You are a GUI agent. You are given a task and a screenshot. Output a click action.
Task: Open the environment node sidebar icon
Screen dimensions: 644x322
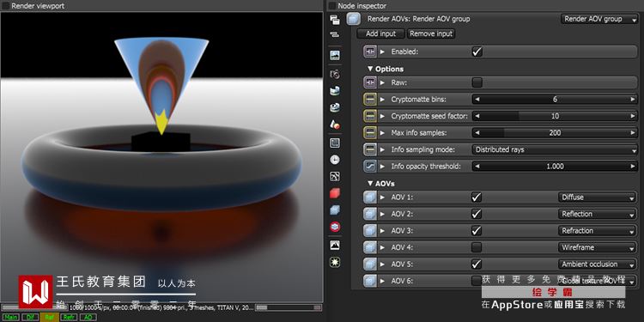335,91
